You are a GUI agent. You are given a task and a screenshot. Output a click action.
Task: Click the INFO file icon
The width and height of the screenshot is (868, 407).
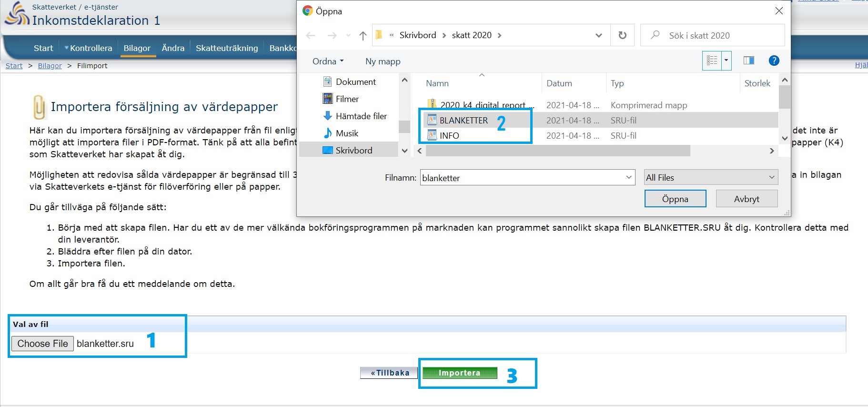click(x=432, y=135)
